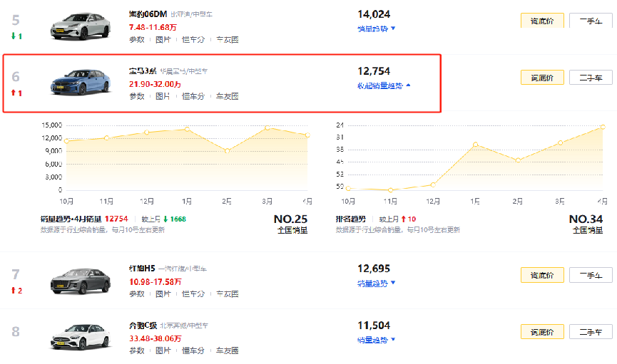This screenshot has height=364, width=617.
Task: Collapse the 收起销量趋势 for 宝马3系
Action: tap(384, 85)
